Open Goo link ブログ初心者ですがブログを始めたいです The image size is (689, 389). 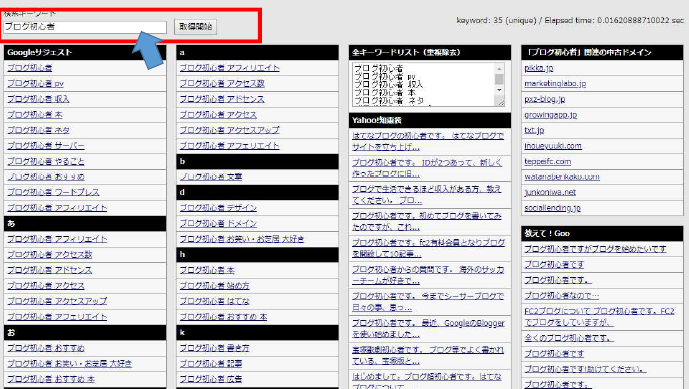(x=595, y=249)
